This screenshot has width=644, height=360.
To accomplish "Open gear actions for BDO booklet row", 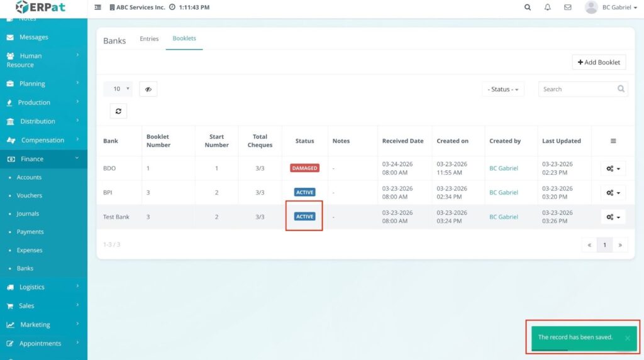I will (x=613, y=168).
